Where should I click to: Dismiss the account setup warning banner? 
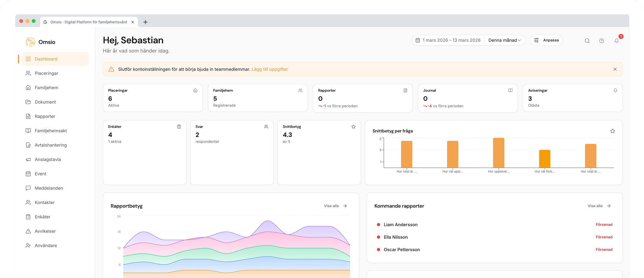click(x=615, y=69)
